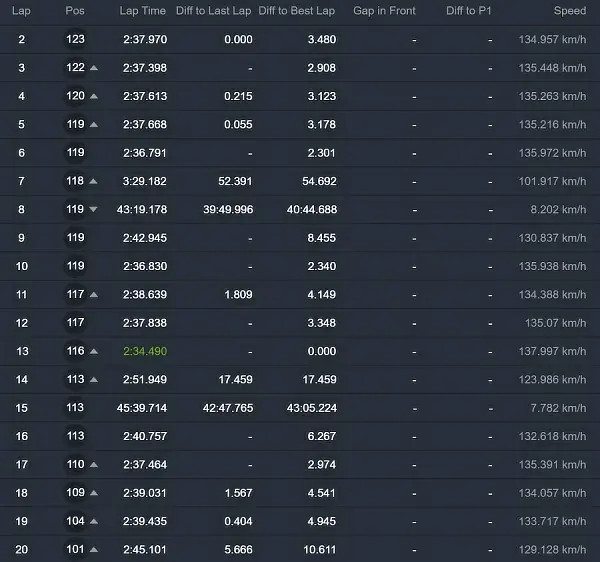This screenshot has width=600, height=562.
Task: Sort by the Pos column header
Action: click(x=75, y=11)
